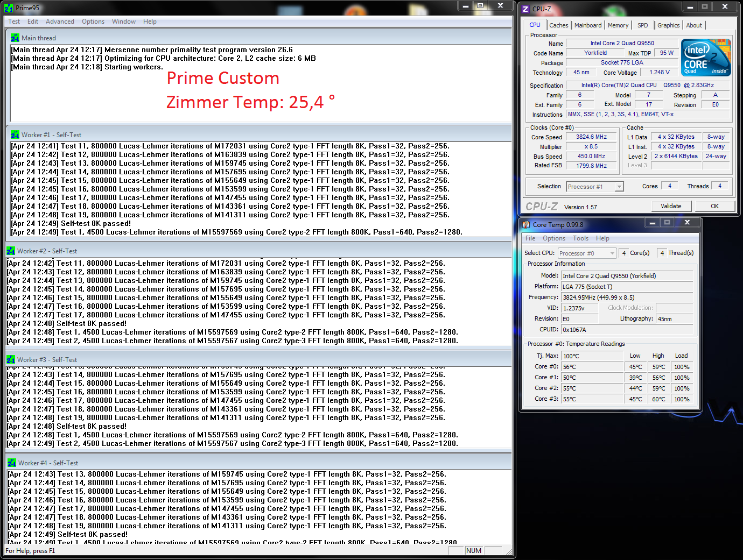Click the Core Voltage value 1.248 V

[660, 72]
